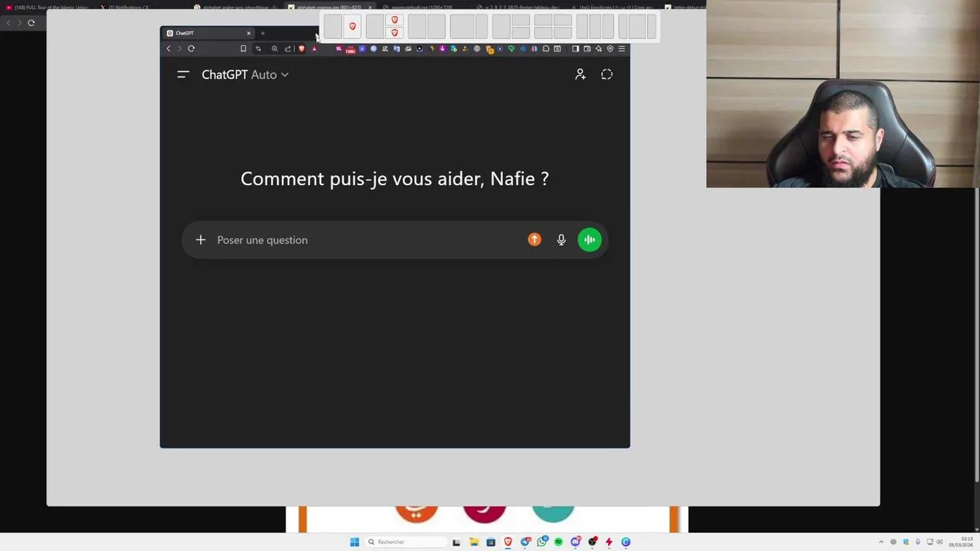This screenshot has height=551, width=980.
Task: Open the volume icon in the system tray
Action: (939, 542)
